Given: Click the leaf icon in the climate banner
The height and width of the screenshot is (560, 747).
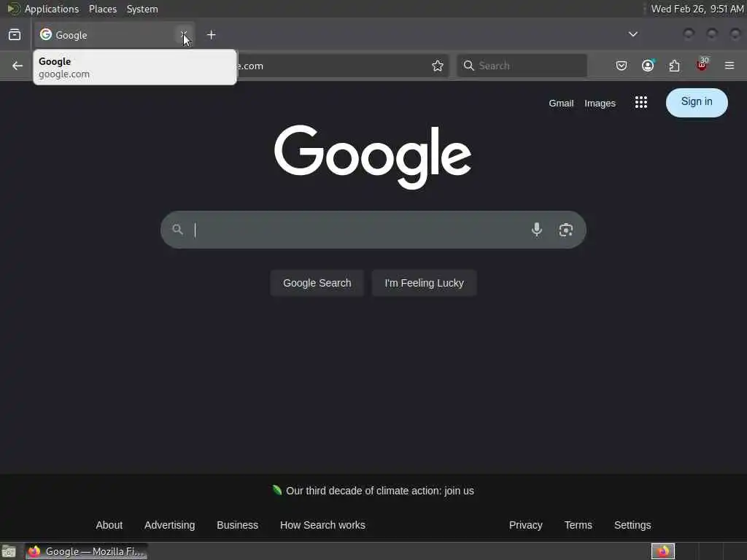Looking at the screenshot, I should tap(276, 490).
